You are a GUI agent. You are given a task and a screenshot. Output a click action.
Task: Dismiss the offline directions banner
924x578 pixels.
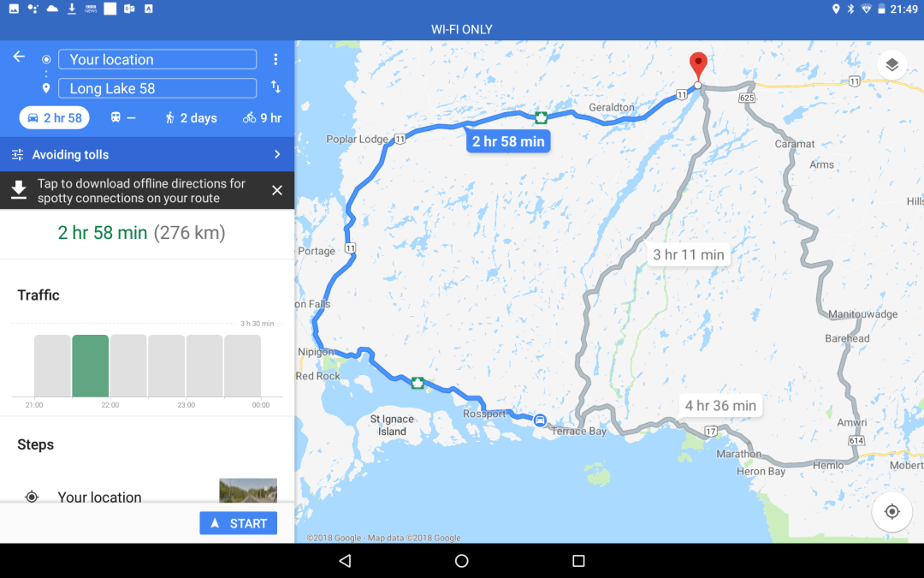tap(277, 190)
